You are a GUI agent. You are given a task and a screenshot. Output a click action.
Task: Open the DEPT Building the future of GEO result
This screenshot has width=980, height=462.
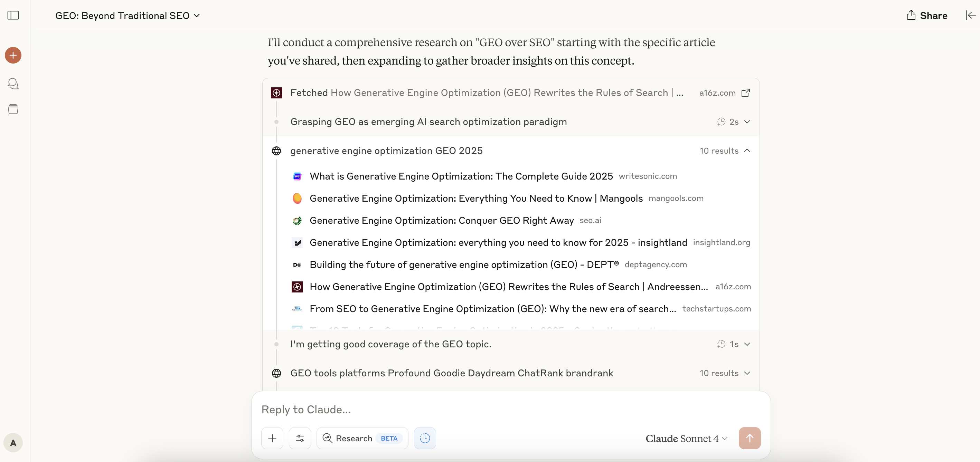click(464, 264)
